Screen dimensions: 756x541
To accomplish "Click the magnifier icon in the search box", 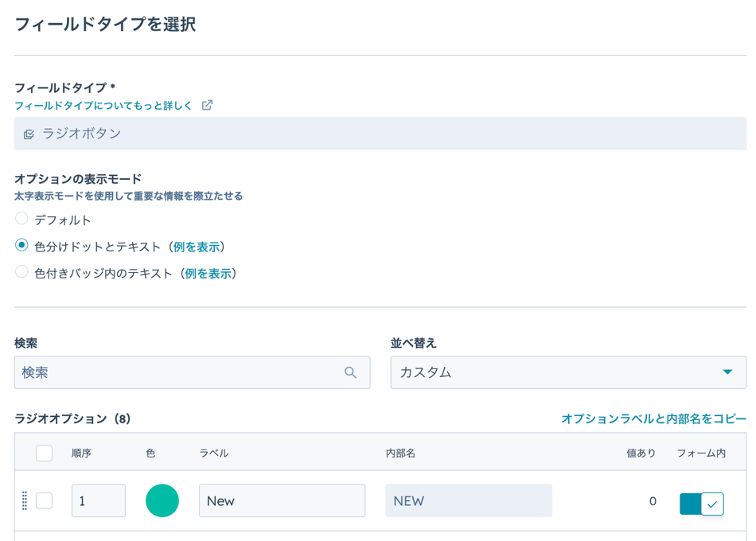I will (x=350, y=372).
